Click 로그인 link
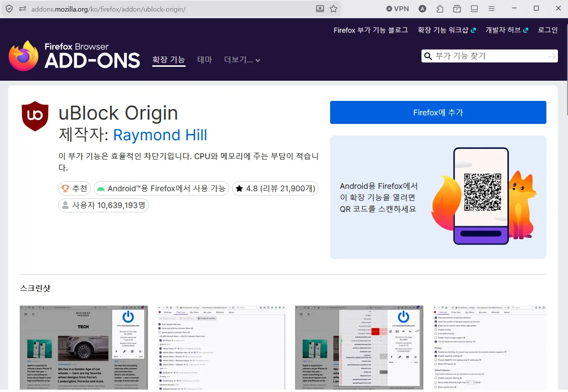This screenshot has width=568, height=392. click(548, 30)
